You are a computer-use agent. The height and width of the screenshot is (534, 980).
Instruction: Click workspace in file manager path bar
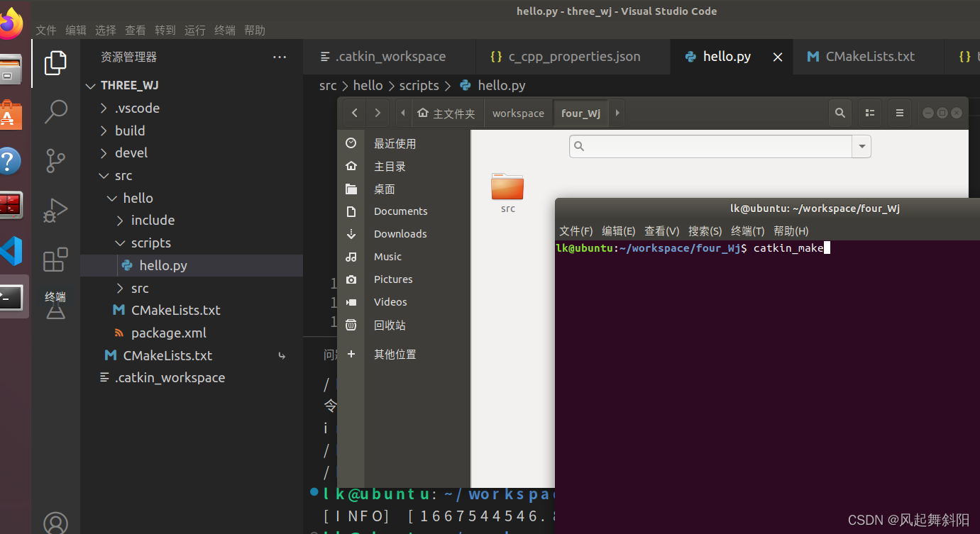518,113
